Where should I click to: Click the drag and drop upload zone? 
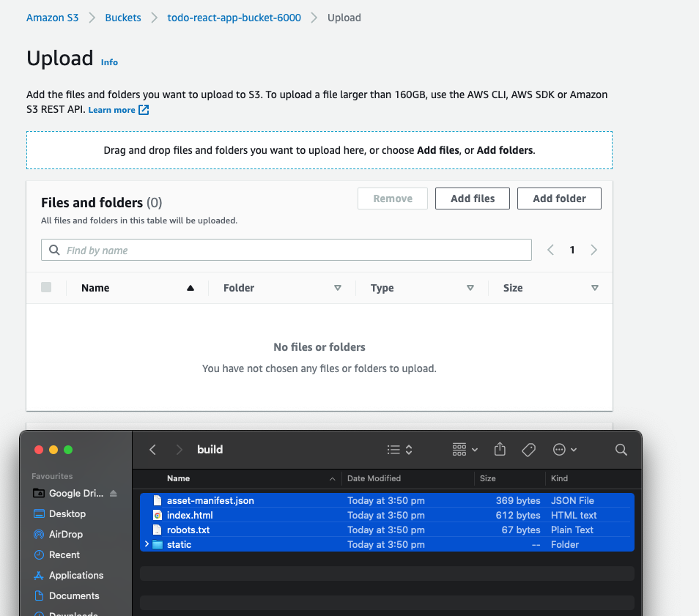pyautogui.click(x=319, y=150)
